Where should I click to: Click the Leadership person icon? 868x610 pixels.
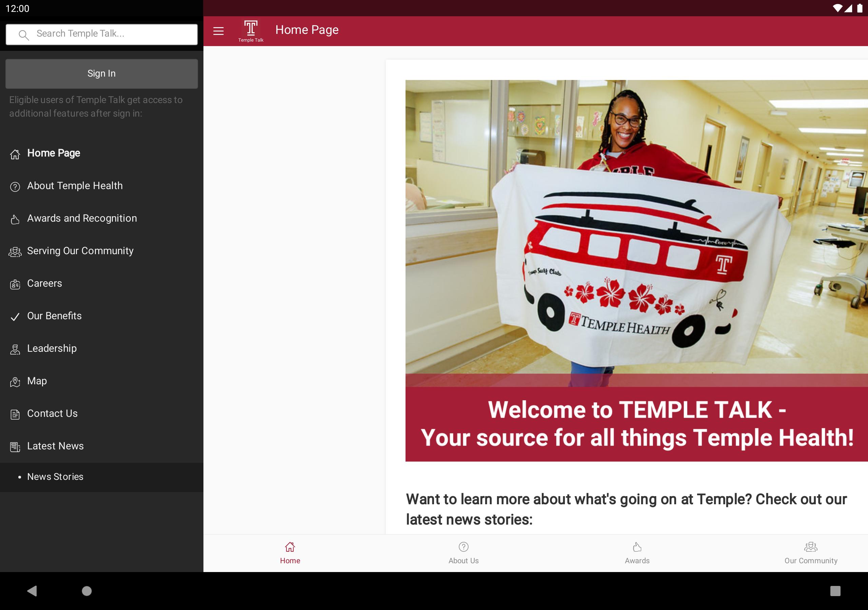(15, 349)
